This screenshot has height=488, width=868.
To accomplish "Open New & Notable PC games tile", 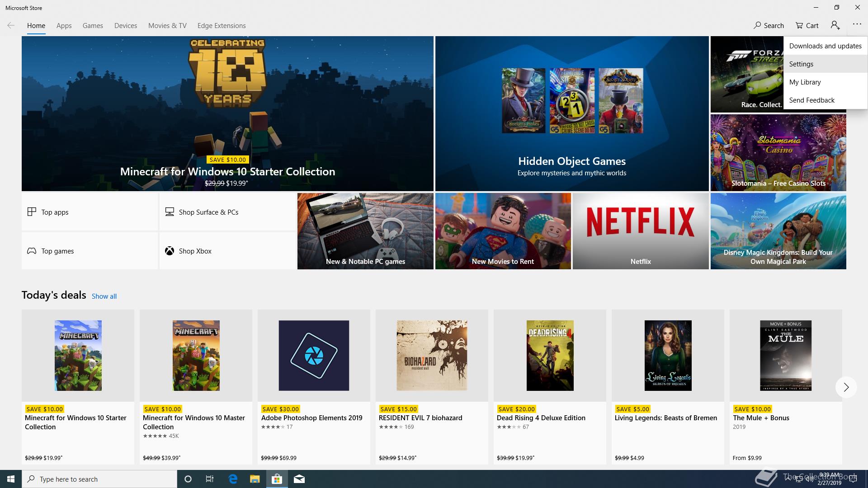I will coord(365,231).
